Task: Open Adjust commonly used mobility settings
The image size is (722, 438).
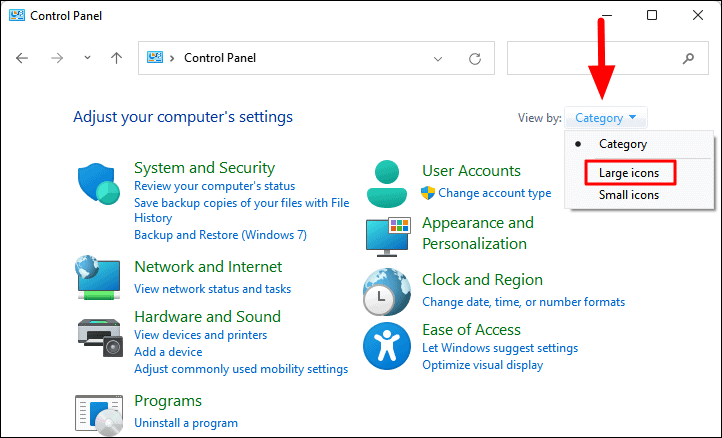Action: 241,369
